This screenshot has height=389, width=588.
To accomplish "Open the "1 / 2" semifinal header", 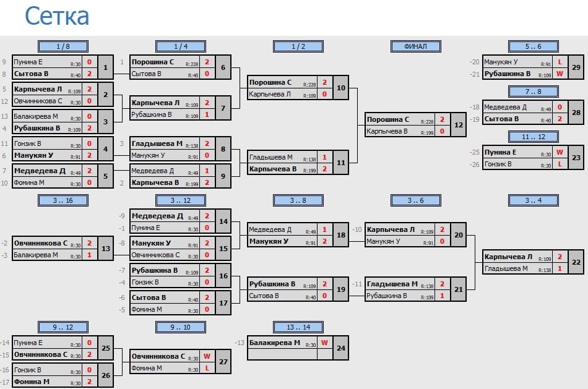I will click(x=298, y=46).
